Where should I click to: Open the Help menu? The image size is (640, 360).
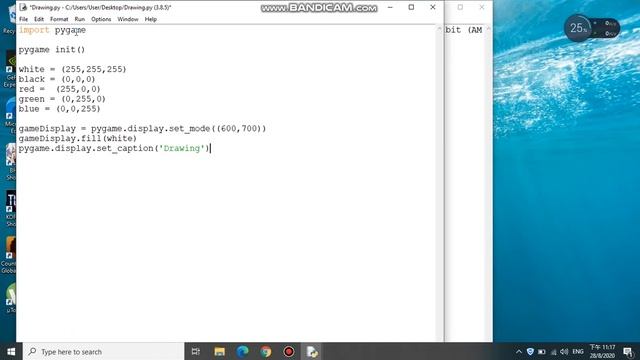[x=151, y=19]
